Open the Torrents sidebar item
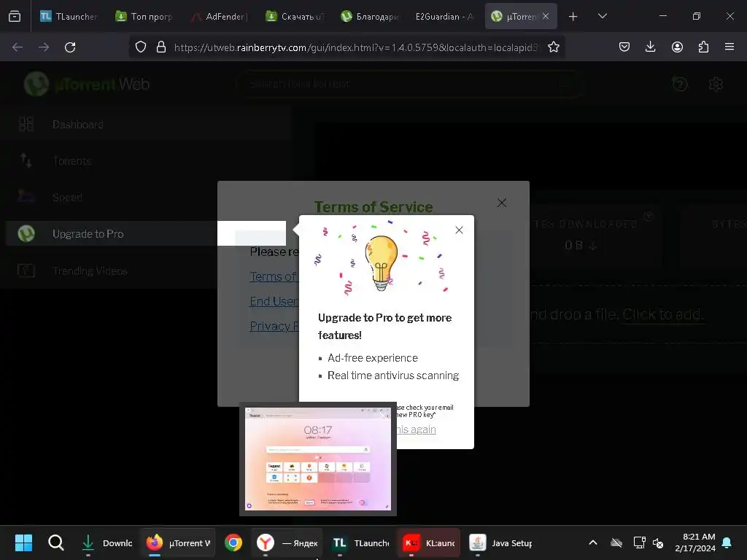747x560 pixels. pos(71,161)
